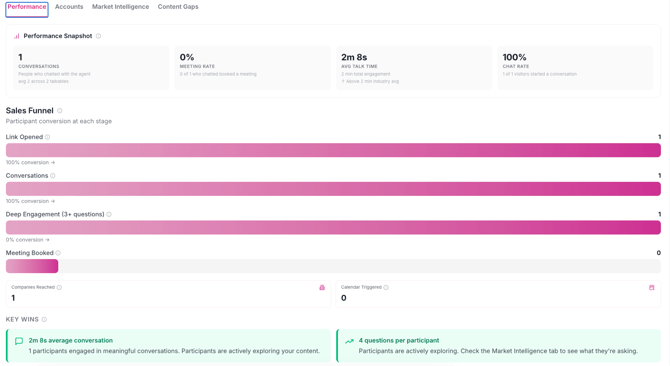This screenshot has height=366, width=670.
Task: Click the Performance Snapshot bar chart icon
Action: (x=16, y=36)
